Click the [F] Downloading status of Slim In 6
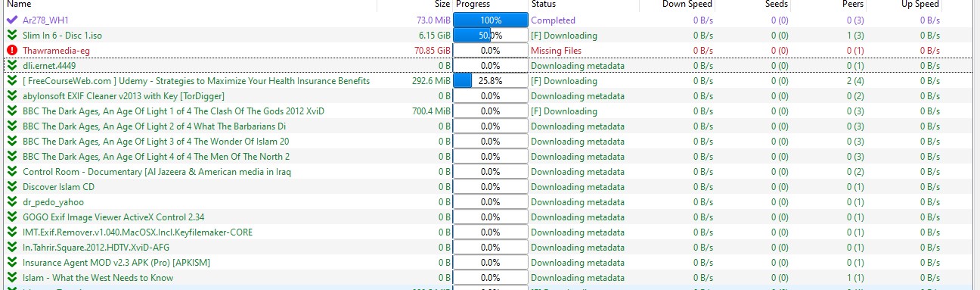 (563, 35)
